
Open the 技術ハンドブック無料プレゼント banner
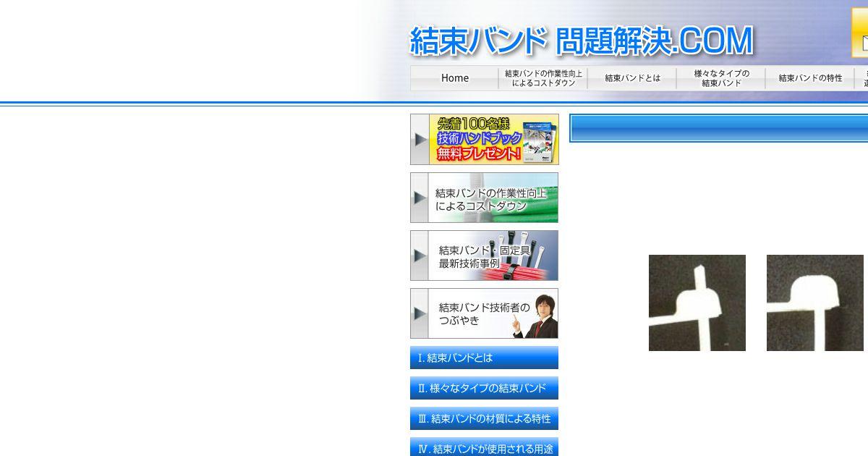coord(485,139)
